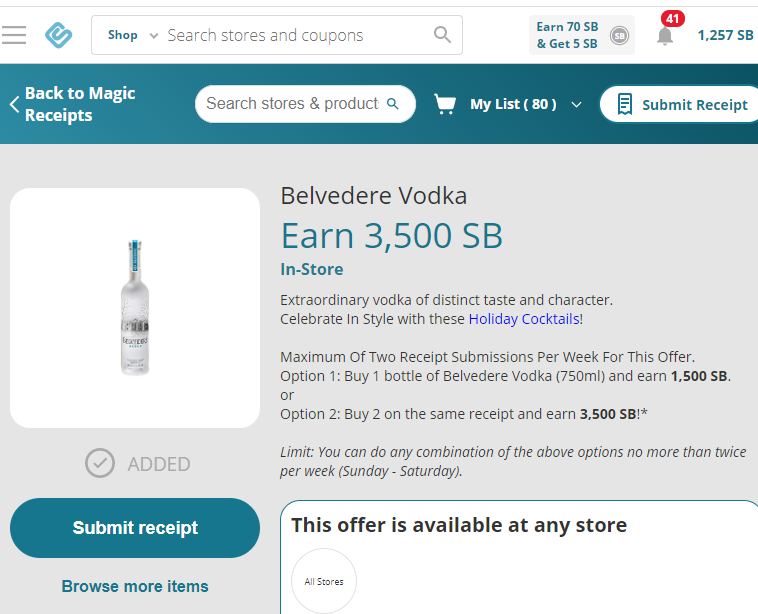Image resolution: width=758 pixels, height=614 pixels.
Task: Click the Swagbucks logo icon
Action: [59, 35]
